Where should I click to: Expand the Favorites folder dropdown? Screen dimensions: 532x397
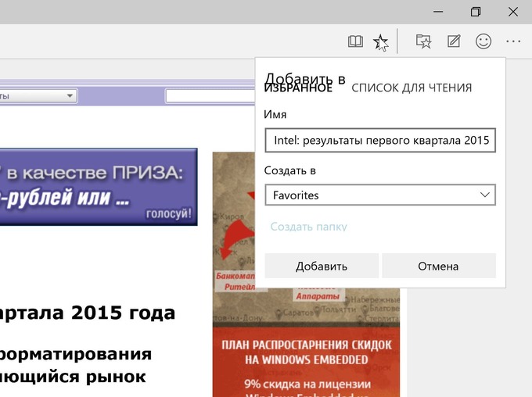380,195
